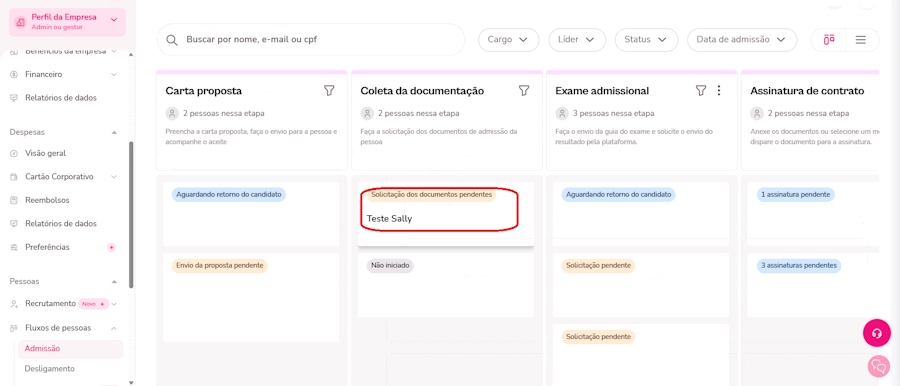Expand the Recrutamento menu
The image size is (900, 386).
click(x=114, y=303)
